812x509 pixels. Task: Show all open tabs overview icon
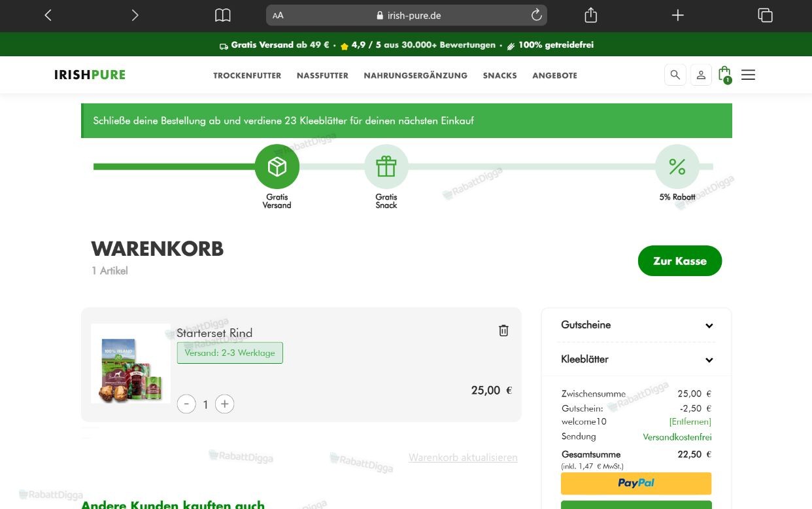pos(765,15)
